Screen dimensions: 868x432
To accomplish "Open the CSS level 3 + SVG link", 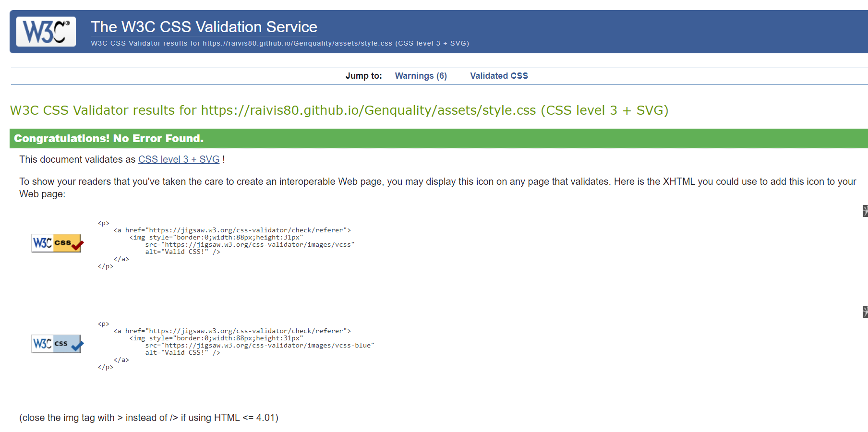I will [179, 159].
